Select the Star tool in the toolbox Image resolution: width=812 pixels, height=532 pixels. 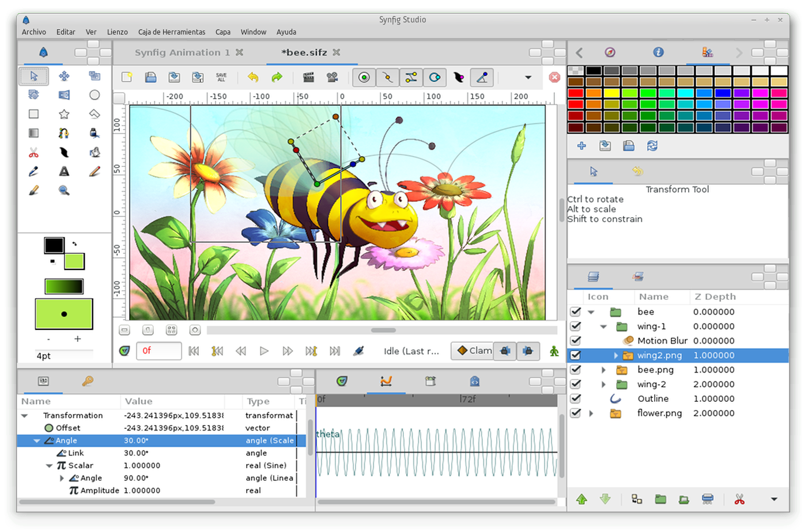64,114
